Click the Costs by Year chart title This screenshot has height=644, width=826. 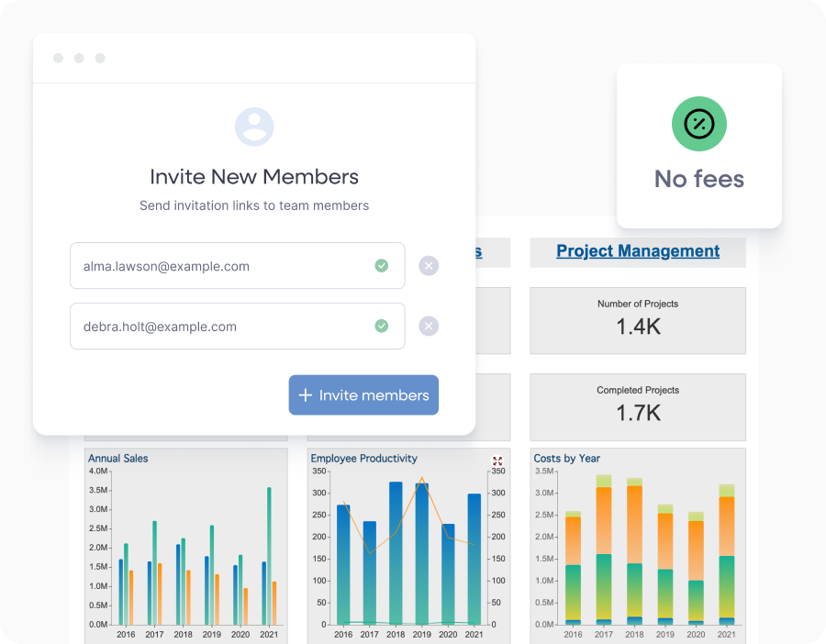(x=566, y=458)
